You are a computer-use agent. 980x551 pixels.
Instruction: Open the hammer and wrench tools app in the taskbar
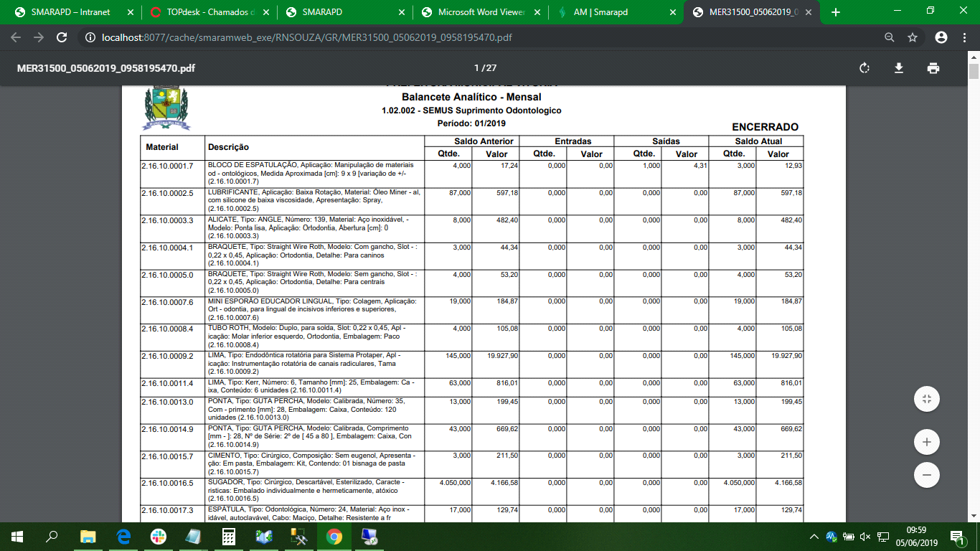[x=298, y=536]
